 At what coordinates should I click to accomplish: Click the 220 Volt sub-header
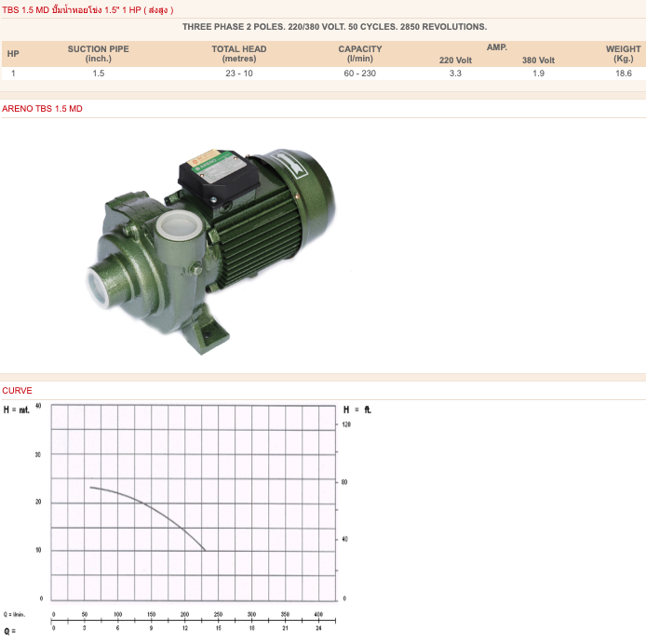point(455,60)
